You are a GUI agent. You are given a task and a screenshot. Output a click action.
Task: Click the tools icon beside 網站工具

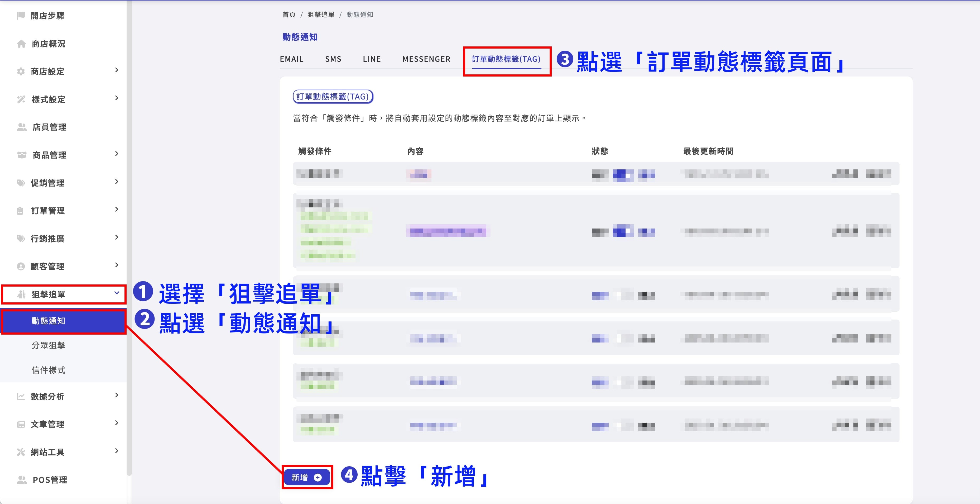tap(21, 452)
